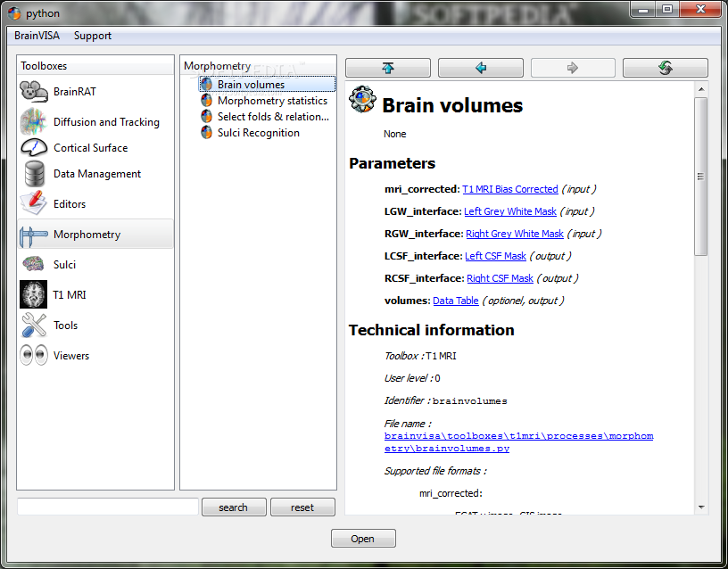This screenshot has width=728, height=569.
Task: Select BrainRAT toolbox label
Action: (75, 92)
